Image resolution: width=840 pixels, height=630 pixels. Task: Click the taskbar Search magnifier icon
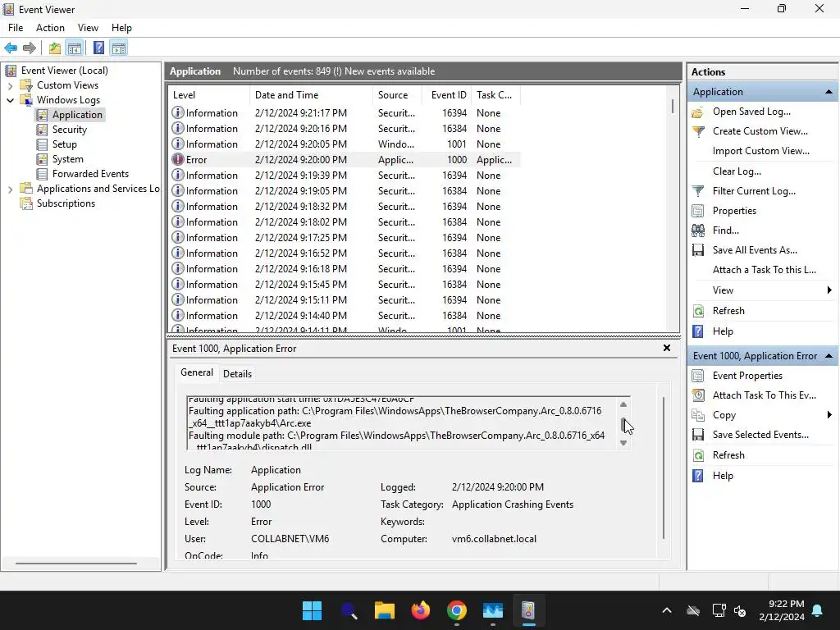(349, 610)
